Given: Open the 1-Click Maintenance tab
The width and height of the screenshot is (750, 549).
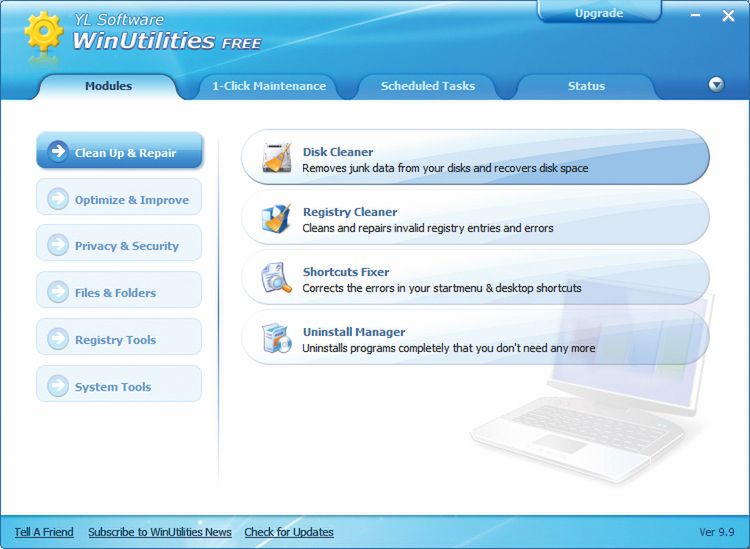Looking at the screenshot, I should 269,86.
